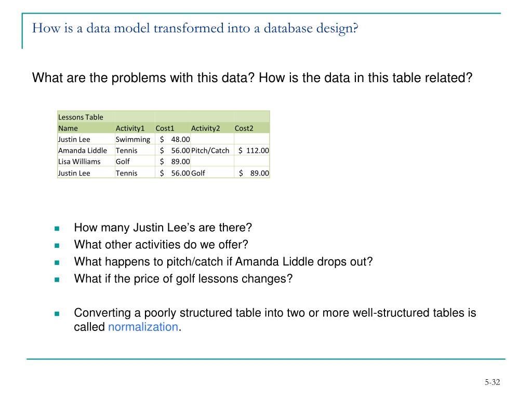The height and width of the screenshot is (399, 532).
Task: Select the 'Amanda Liddle' name cell
Action: (x=83, y=151)
